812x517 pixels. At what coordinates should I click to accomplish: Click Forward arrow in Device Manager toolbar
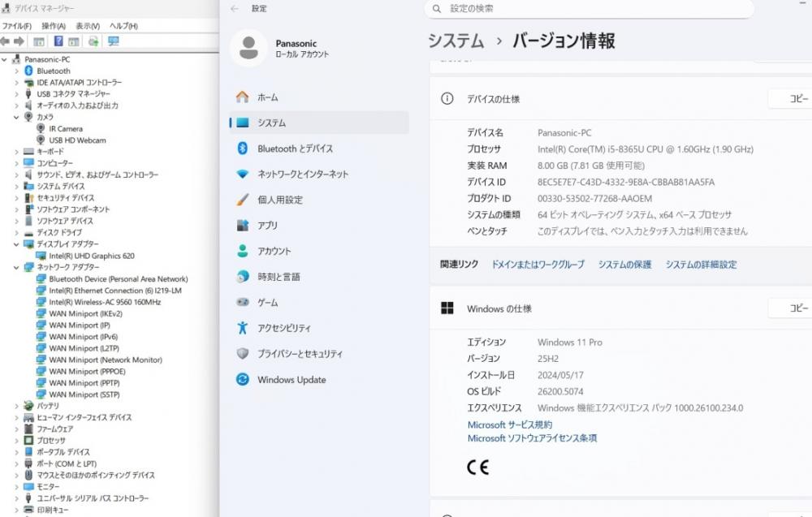[19, 41]
